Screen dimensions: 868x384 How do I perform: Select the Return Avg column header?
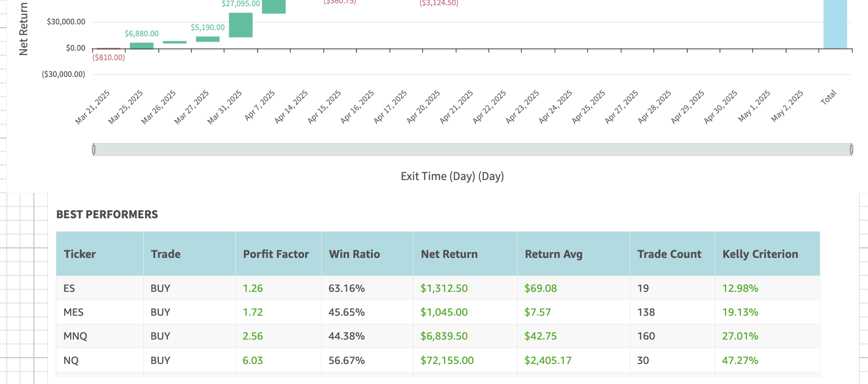(553, 254)
